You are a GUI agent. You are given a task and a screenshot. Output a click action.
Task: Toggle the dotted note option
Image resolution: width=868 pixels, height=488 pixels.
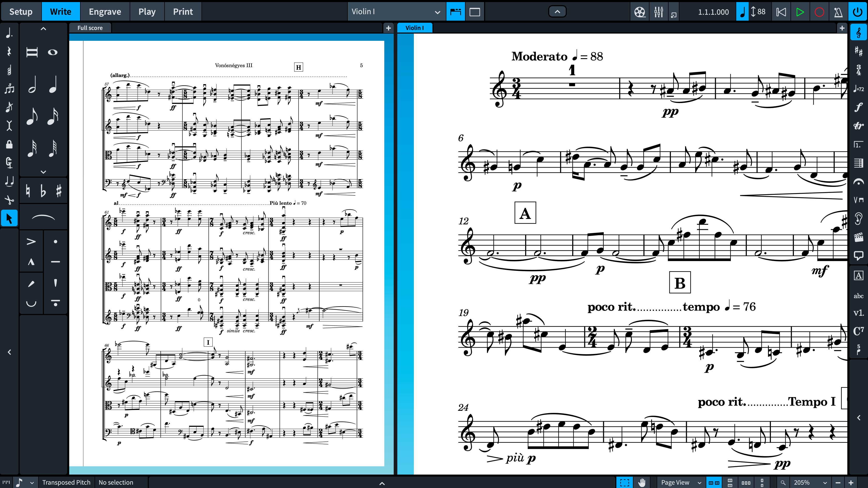(x=9, y=33)
